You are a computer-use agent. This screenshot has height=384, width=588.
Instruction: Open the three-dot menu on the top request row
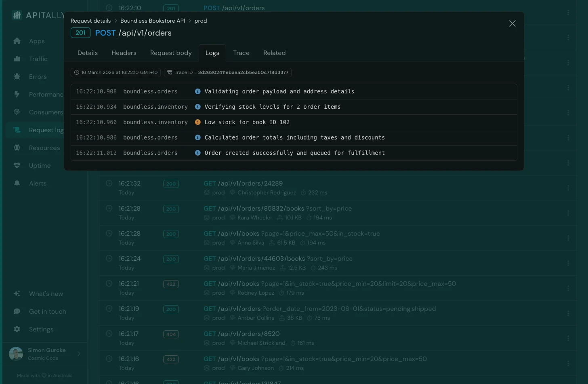pyautogui.click(x=567, y=12)
